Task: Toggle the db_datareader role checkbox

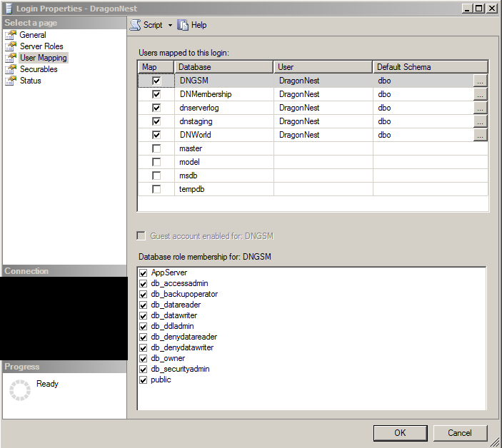Action: (143, 305)
